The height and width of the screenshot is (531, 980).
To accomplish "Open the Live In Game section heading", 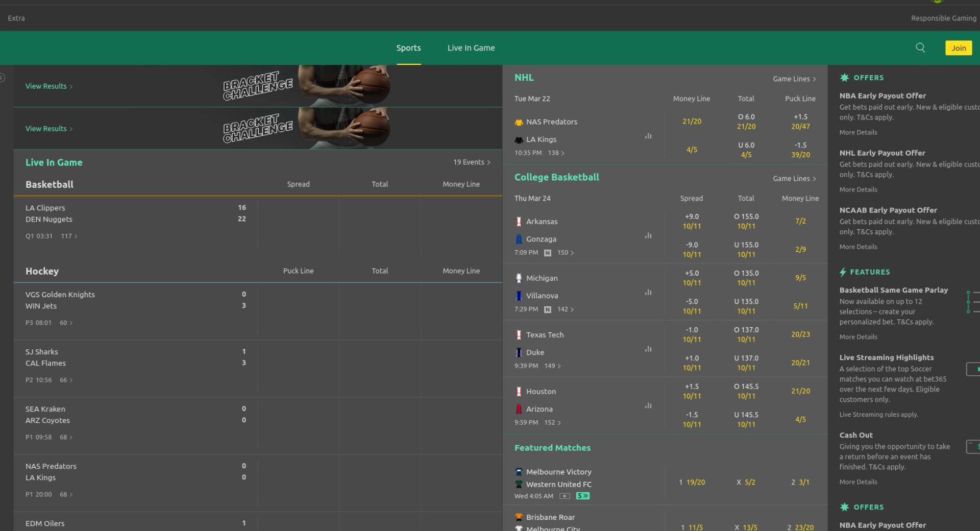I will coord(54,162).
